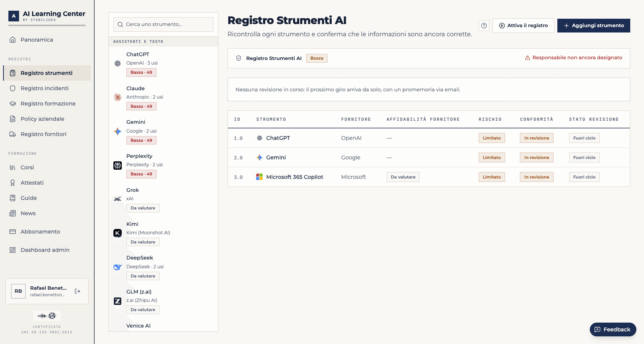Viewport: 644px width, 344px height.
Task: Click 'Aggiungi strumento' button
Action: coord(594,26)
